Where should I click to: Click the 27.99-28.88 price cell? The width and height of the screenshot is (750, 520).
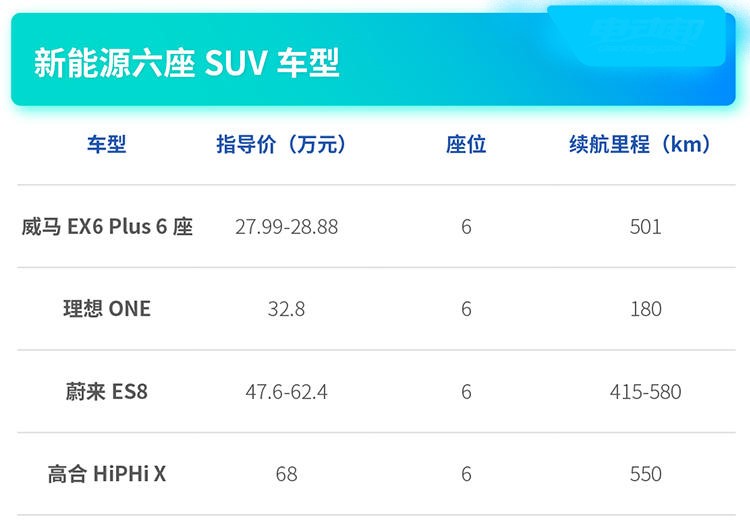point(286,227)
